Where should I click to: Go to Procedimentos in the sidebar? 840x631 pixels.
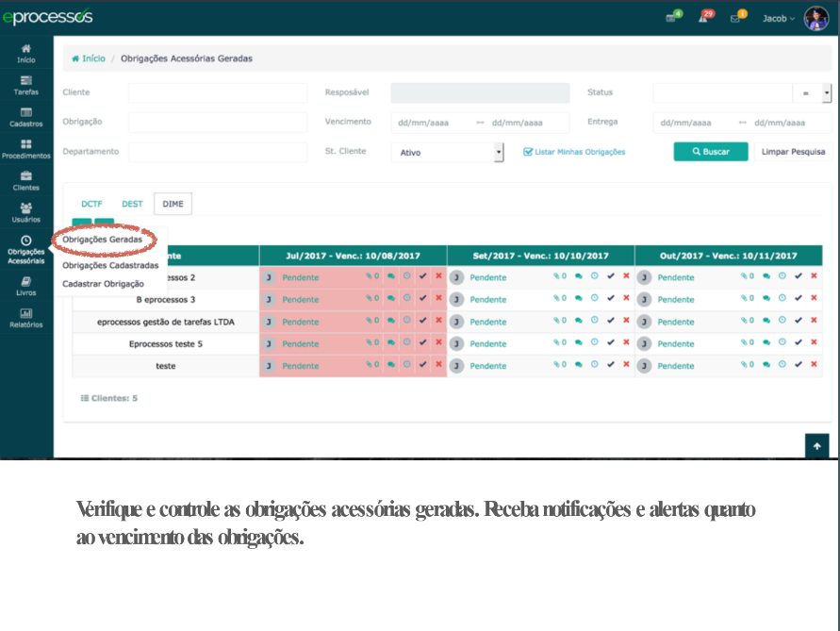tap(25, 148)
